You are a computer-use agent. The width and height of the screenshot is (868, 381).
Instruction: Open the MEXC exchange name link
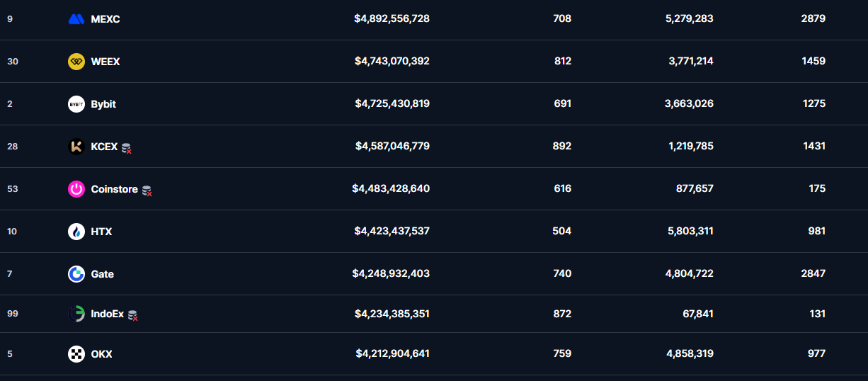pyautogui.click(x=105, y=19)
